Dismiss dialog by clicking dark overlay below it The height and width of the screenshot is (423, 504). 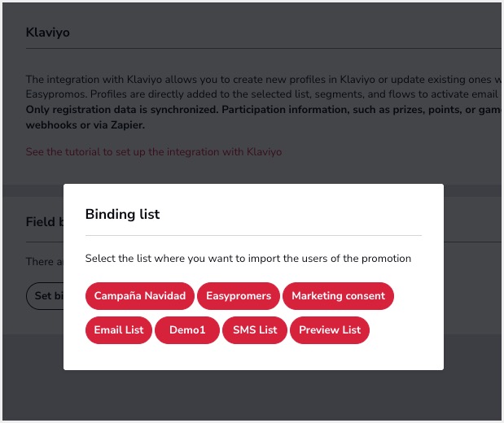click(252, 395)
